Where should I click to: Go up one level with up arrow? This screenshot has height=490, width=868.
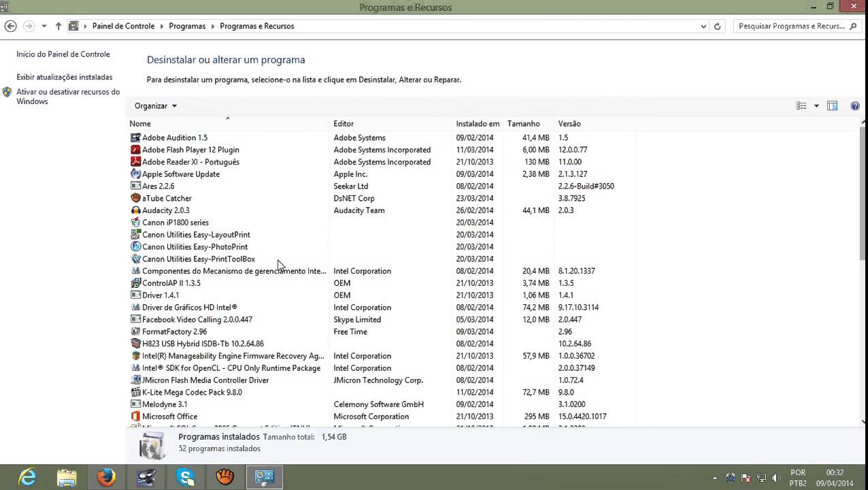point(59,26)
